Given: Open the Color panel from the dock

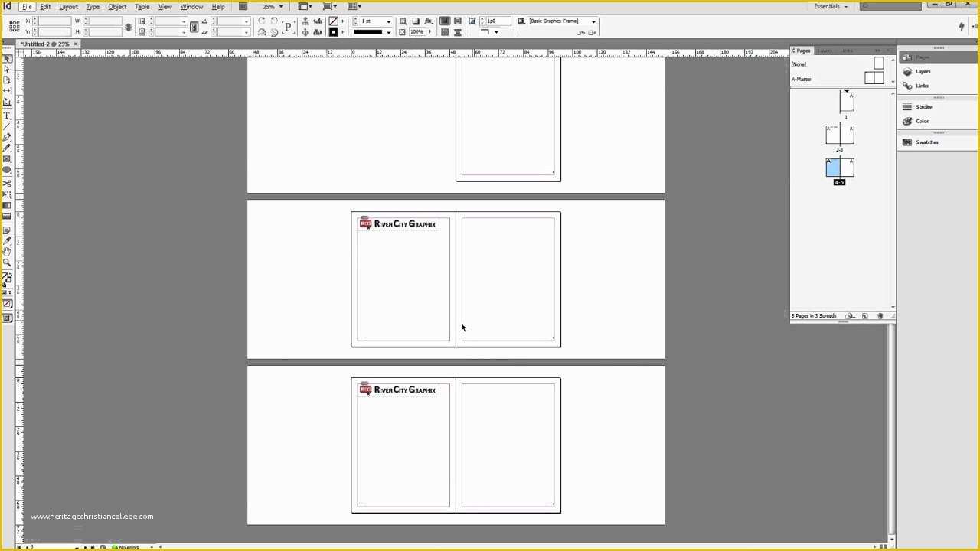Looking at the screenshot, I should pyautogui.click(x=922, y=121).
